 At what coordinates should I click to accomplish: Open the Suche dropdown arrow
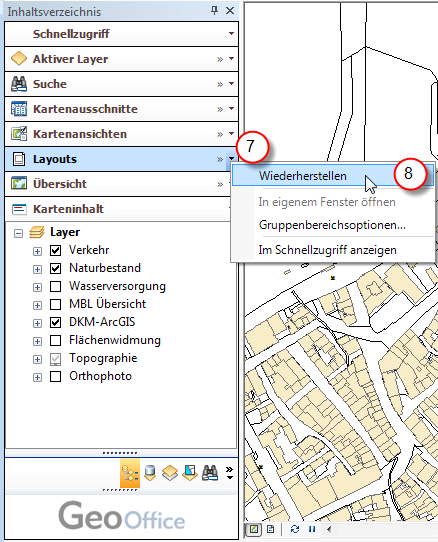tap(231, 83)
